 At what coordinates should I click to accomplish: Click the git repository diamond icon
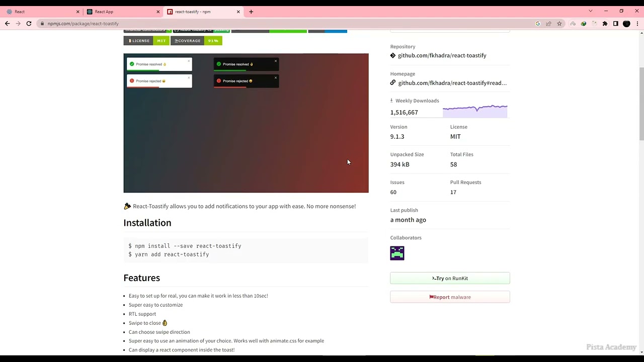393,55
